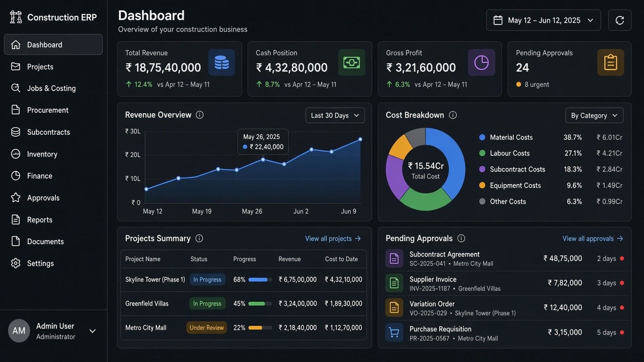
Task: Click the Greenfield Villas 45% progress bar
Action: [x=260, y=304]
